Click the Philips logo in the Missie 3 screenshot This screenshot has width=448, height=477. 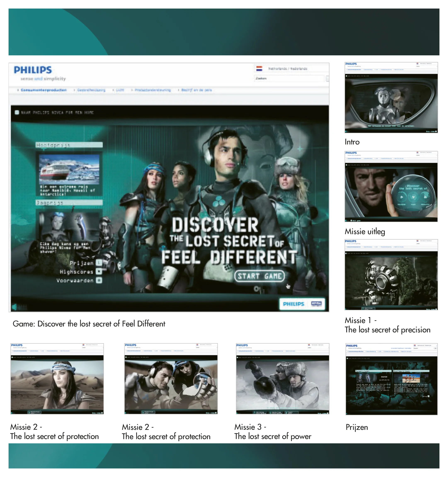[x=242, y=345]
